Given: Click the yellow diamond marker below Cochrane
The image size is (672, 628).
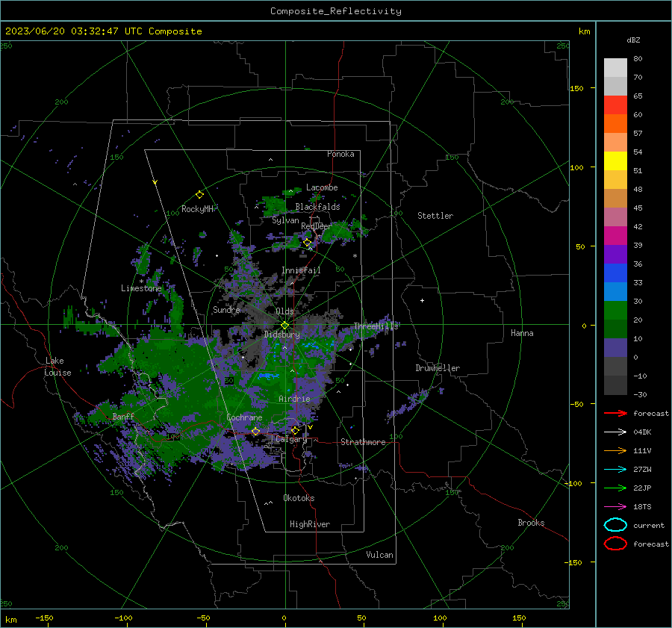Looking at the screenshot, I should (255, 431).
